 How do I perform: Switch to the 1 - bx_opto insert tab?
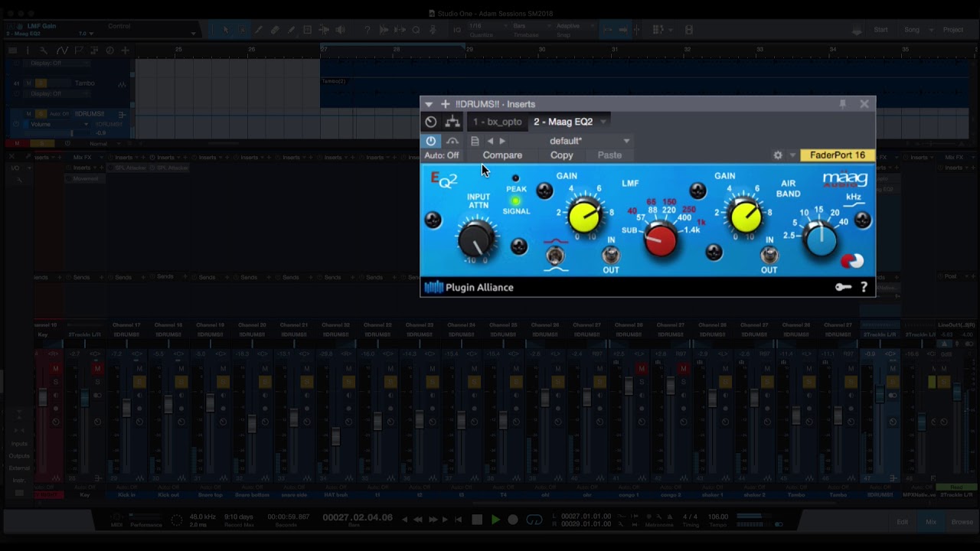click(x=497, y=122)
